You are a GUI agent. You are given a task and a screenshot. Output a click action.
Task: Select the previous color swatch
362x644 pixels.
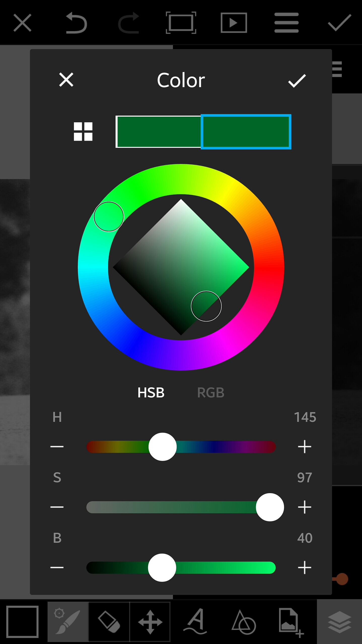tap(159, 132)
